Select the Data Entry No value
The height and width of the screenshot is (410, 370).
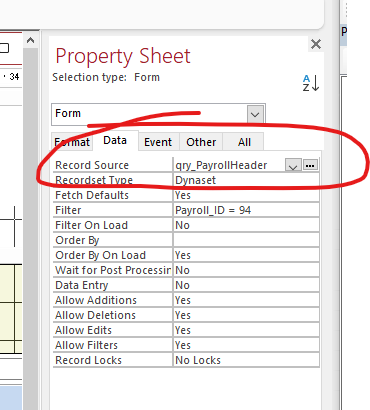point(246,285)
